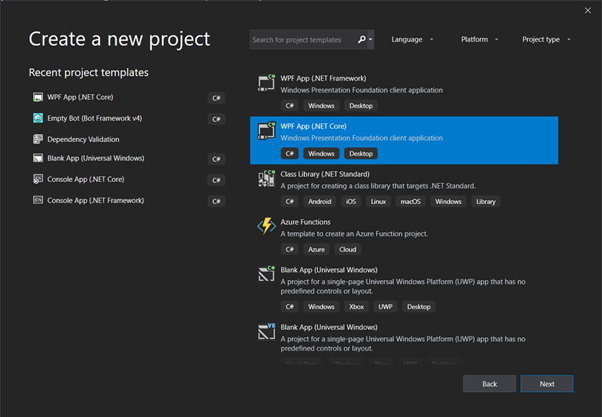
Task: Focus the Search for project templates field
Action: coord(303,40)
